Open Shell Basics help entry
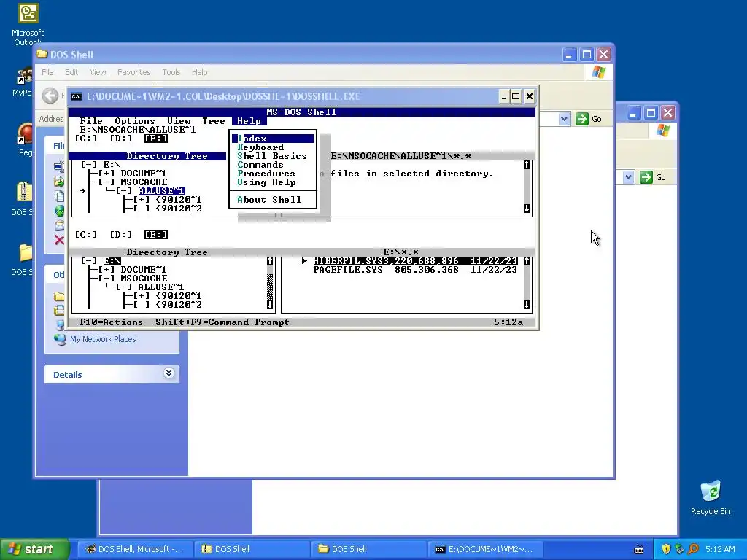 coord(272,156)
